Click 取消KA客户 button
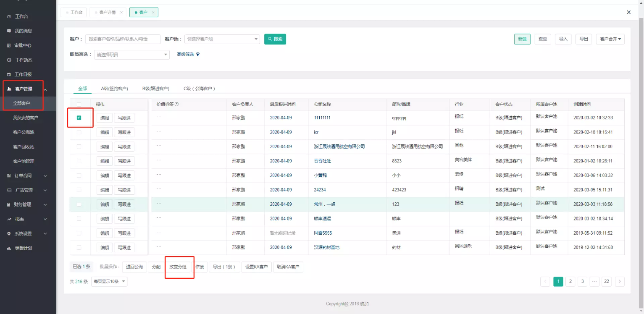Image resolution: width=644 pixels, height=314 pixels. (x=288, y=267)
